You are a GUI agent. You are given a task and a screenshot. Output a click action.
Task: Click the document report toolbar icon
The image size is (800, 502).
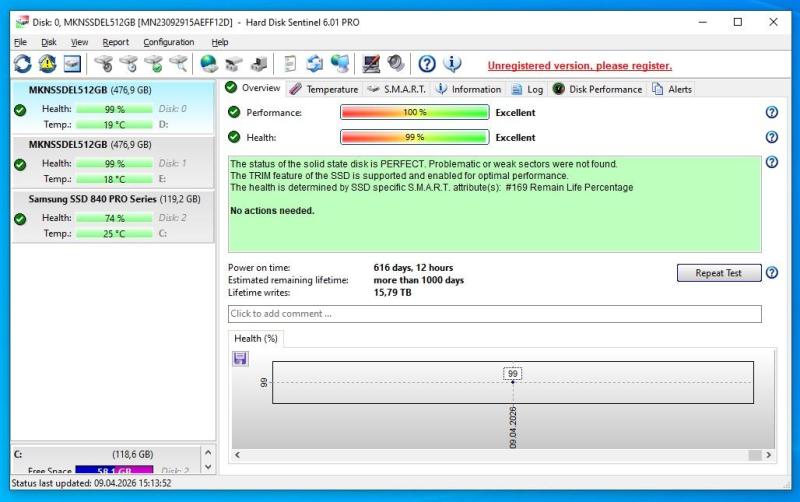pos(290,64)
